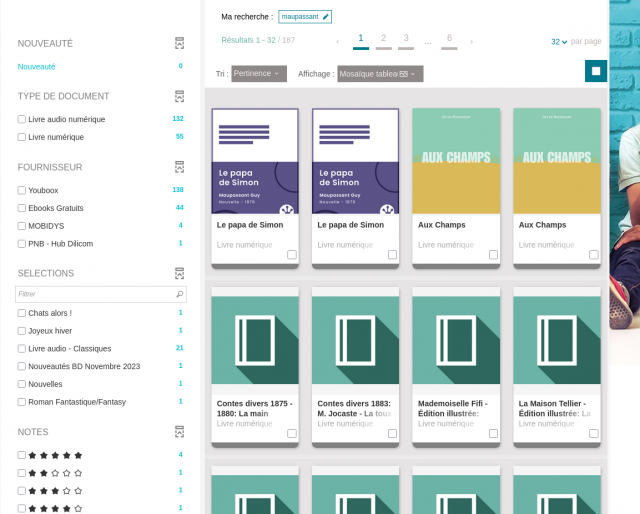
Task: Click the pencil edit icon beside maupassant
Action: (325, 17)
